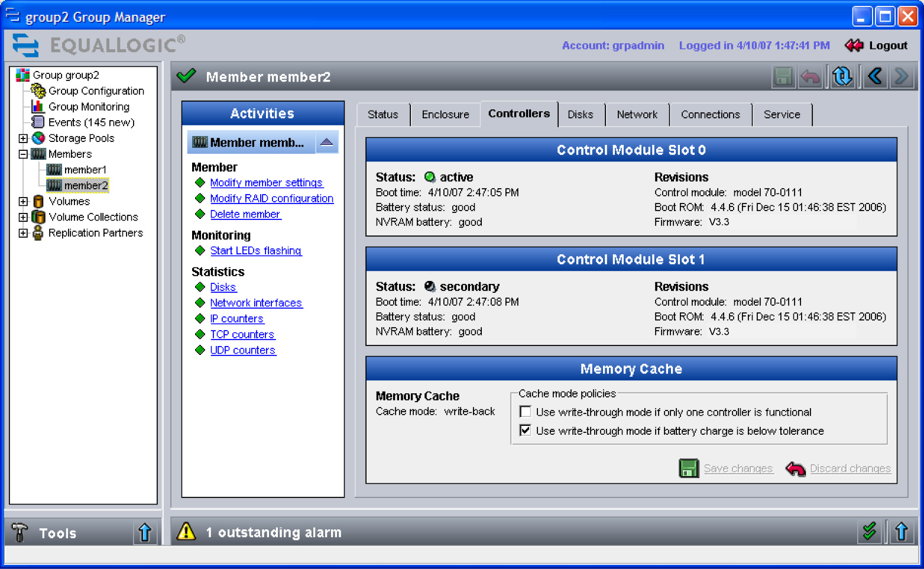924x569 pixels.
Task: Open Events (145 new) in the tree
Action: click(x=92, y=122)
